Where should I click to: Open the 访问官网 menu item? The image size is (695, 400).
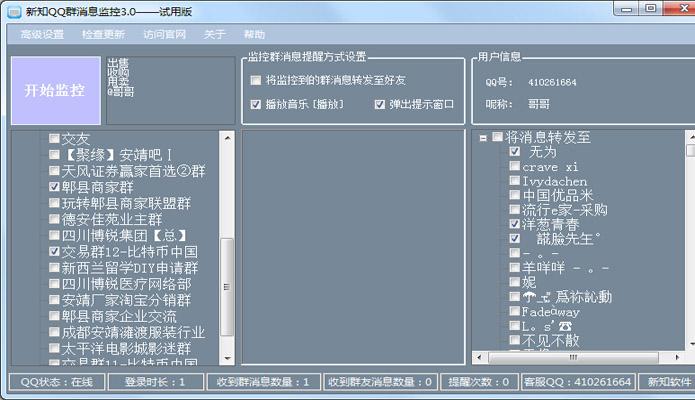[165, 34]
